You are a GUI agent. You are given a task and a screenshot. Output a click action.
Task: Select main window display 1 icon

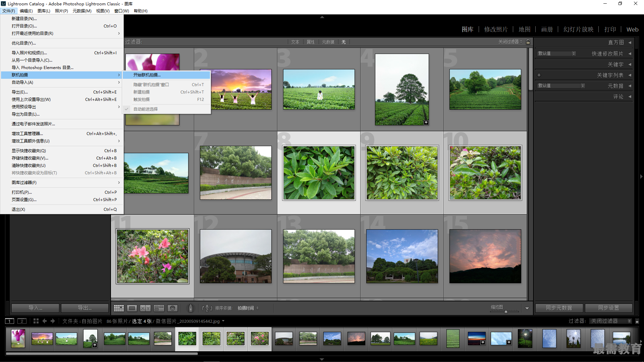10,321
